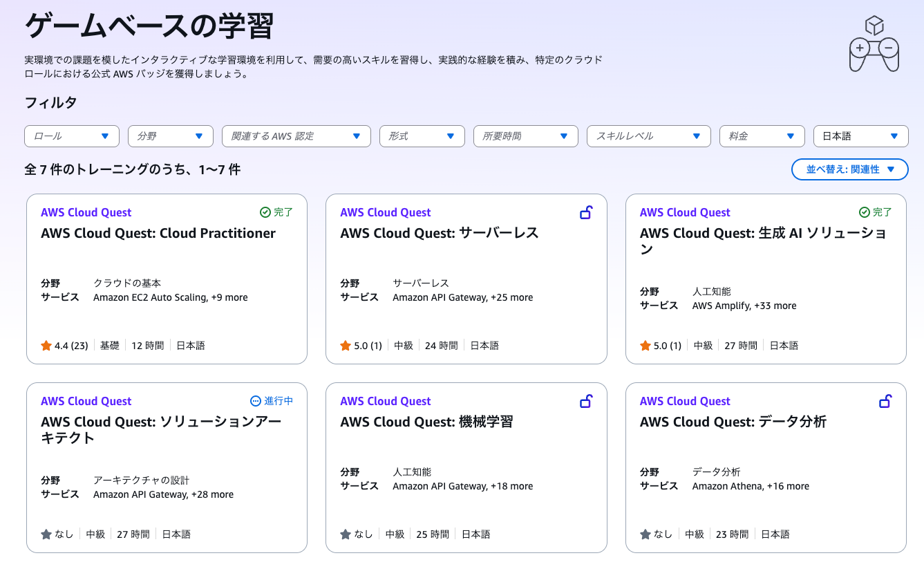This screenshot has height=569, width=924.
Task: Click the 12 時間 duration text
Action: pos(148,346)
